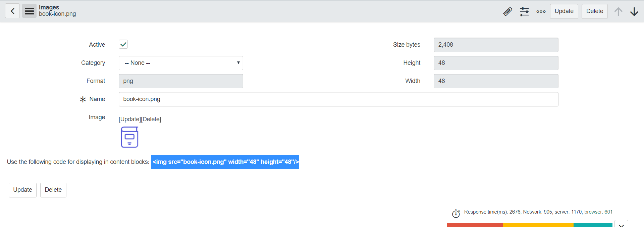Open the form context hamburger menu
The width and height of the screenshot is (644, 227).
tap(30, 11)
